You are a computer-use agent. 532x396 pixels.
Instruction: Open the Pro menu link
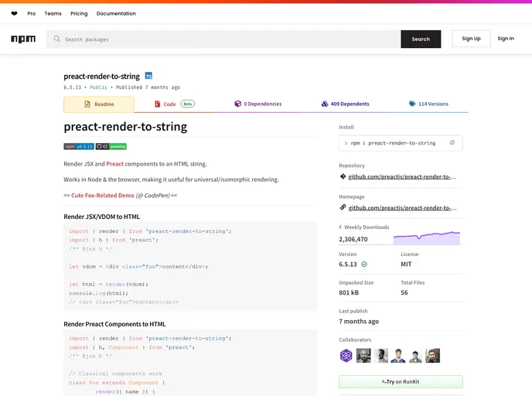point(32,14)
